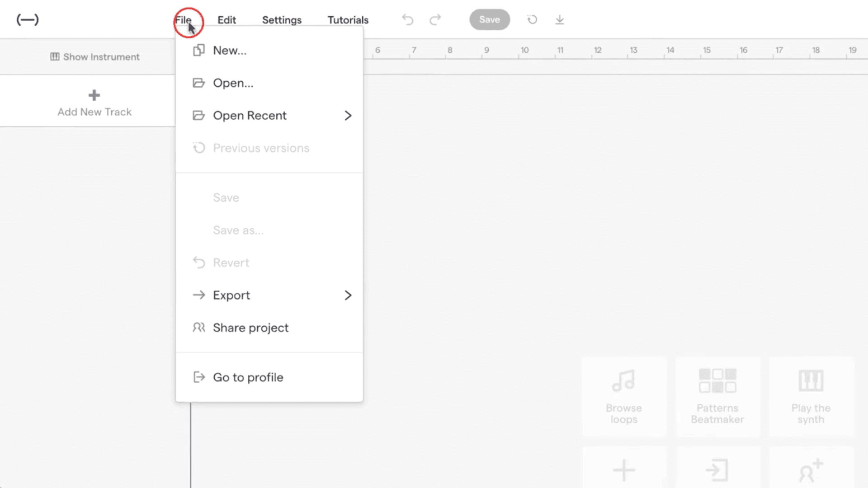Click the New document icon in File menu

[x=199, y=50]
